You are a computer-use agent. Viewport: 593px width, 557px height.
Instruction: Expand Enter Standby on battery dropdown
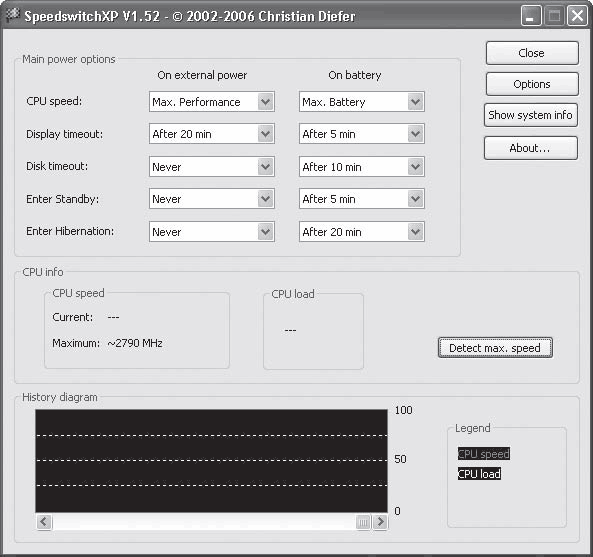pyautogui.click(x=362, y=199)
